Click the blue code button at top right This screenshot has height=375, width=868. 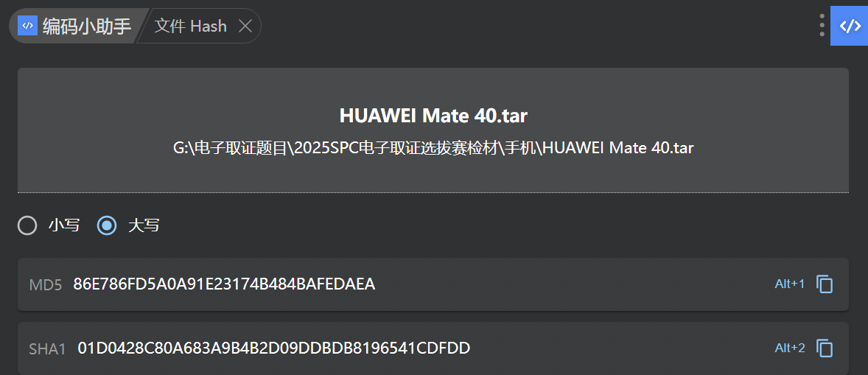pyautogui.click(x=850, y=26)
